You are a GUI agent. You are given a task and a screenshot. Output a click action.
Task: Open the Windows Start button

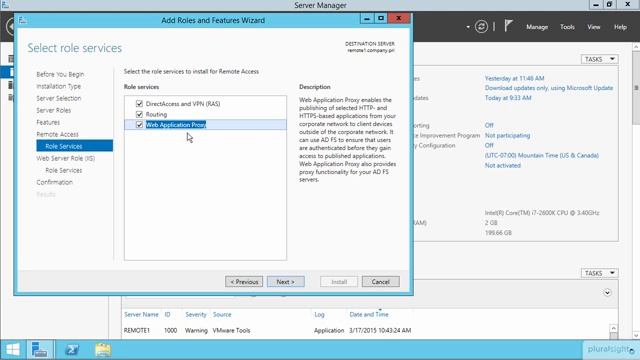click(x=13, y=350)
